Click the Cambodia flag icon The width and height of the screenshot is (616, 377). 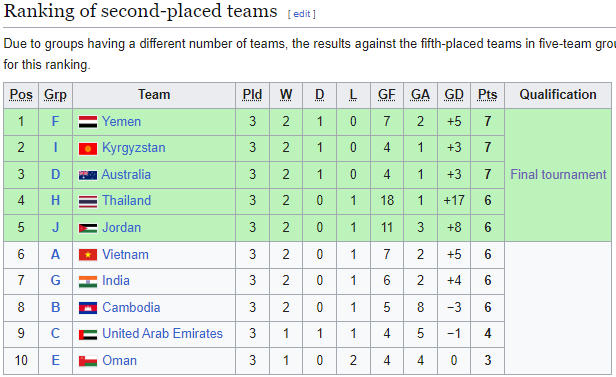click(x=88, y=308)
